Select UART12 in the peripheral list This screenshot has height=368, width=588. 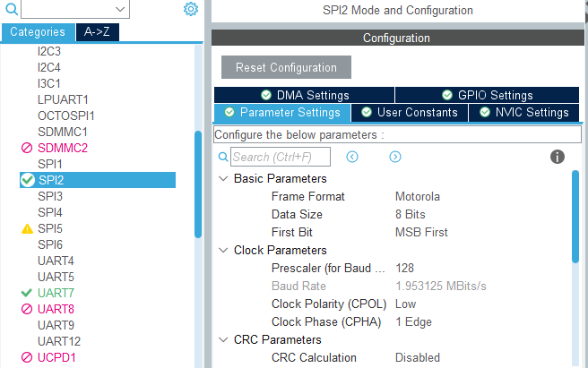(59, 341)
